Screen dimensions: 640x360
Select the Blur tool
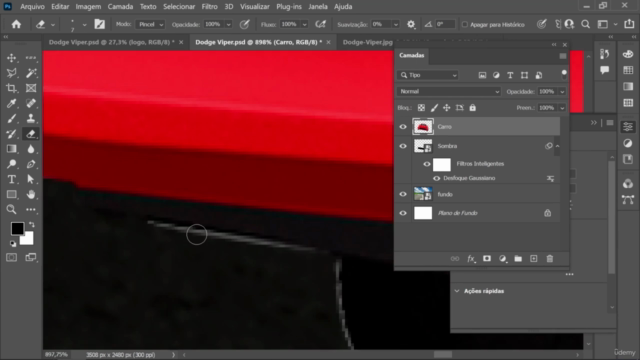[x=31, y=149]
